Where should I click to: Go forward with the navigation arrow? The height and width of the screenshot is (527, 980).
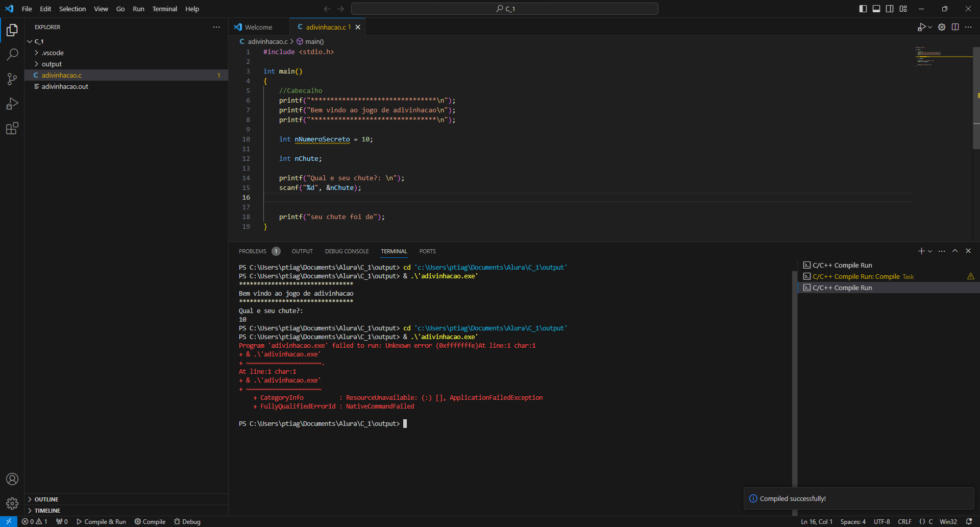coord(340,9)
